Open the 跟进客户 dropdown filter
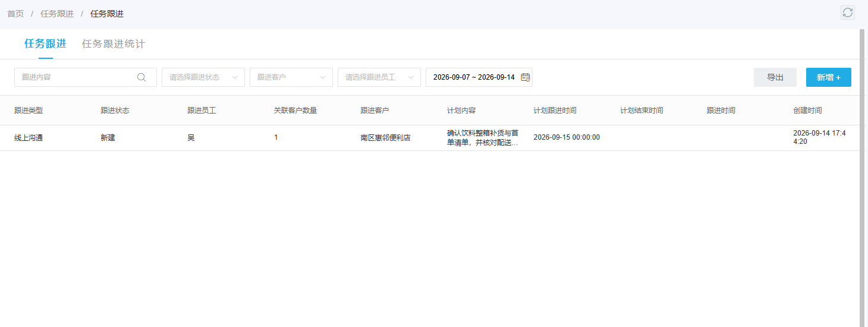868x327 pixels. tap(291, 77)
